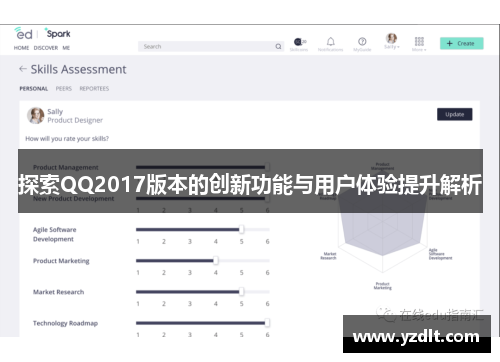Open the Notifications bell
This screenshot has height=362, width=500.
[330, 42]
